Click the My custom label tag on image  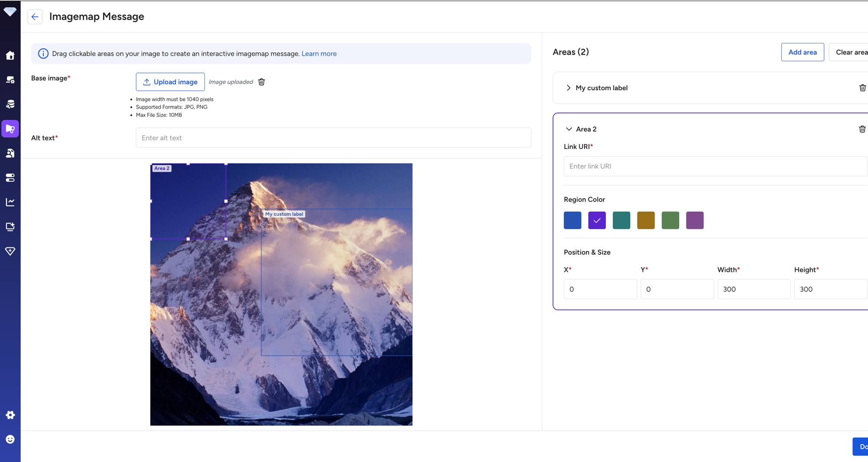[x=284, y=214]
